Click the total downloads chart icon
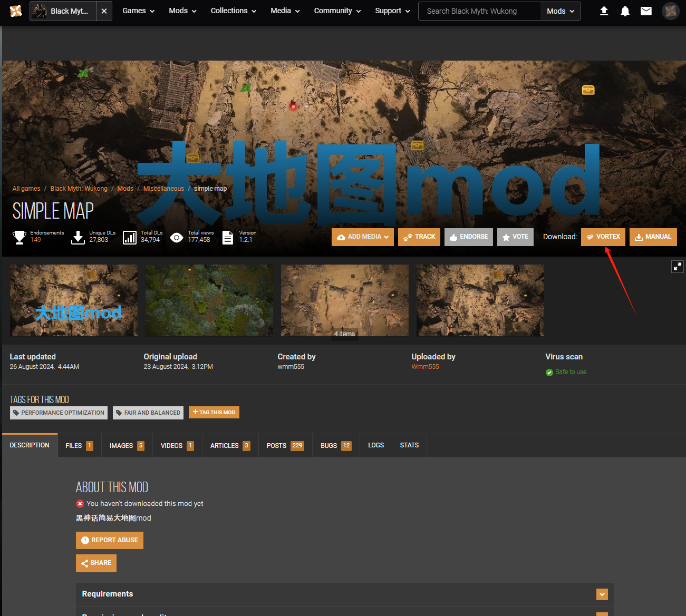Viewport: 686px width, 616px height. point(130,238)
